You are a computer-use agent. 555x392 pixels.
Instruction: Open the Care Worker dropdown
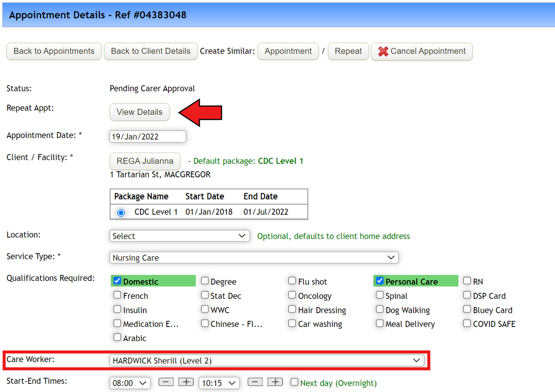(267, 360)
